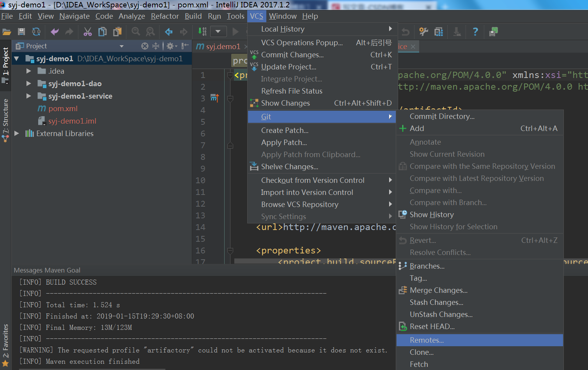Click the Open folder toolbar icon
588x370 pixels.
[7, 32]
